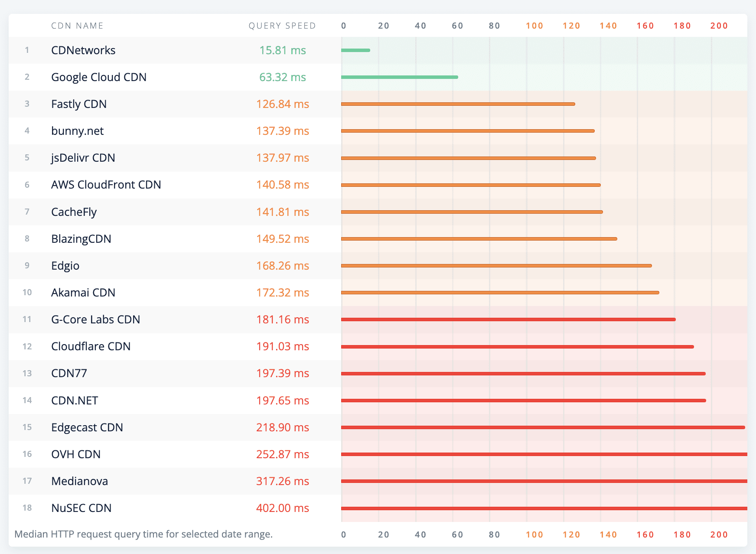
Task: Click the 63.32 ms speed value
Action: click(x=283, y=77)
